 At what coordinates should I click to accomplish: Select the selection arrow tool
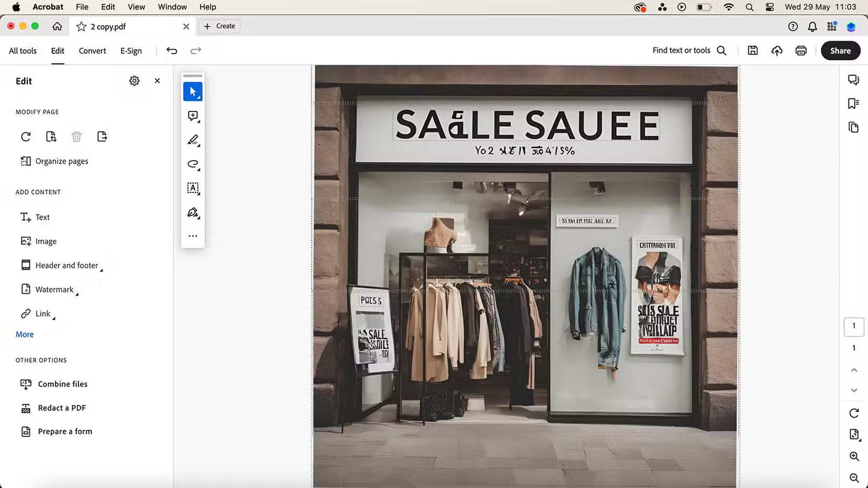193,91
